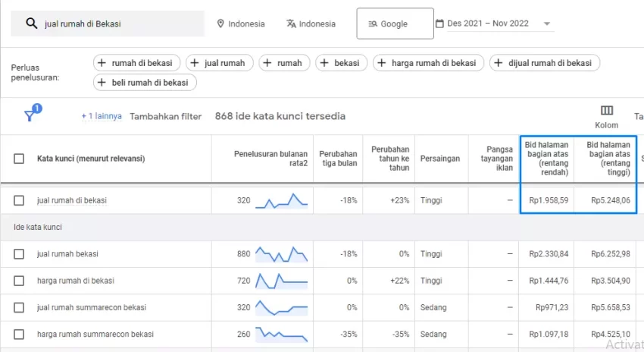Sort by Pangsa tayangan iklan column

tap(496, 159)
